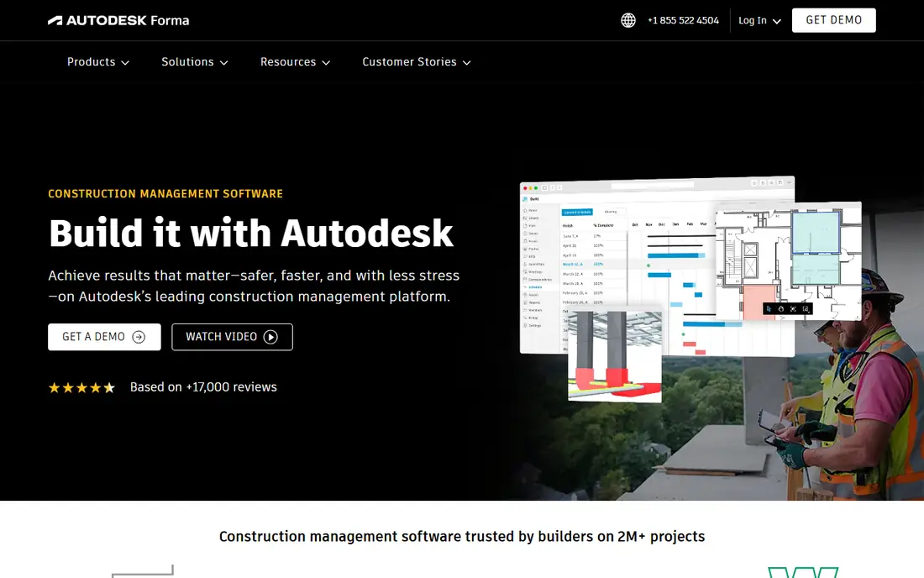The image size is (924, 578).
Task: Click the floor plan drawing thumbnail
Action: point(789,261)
